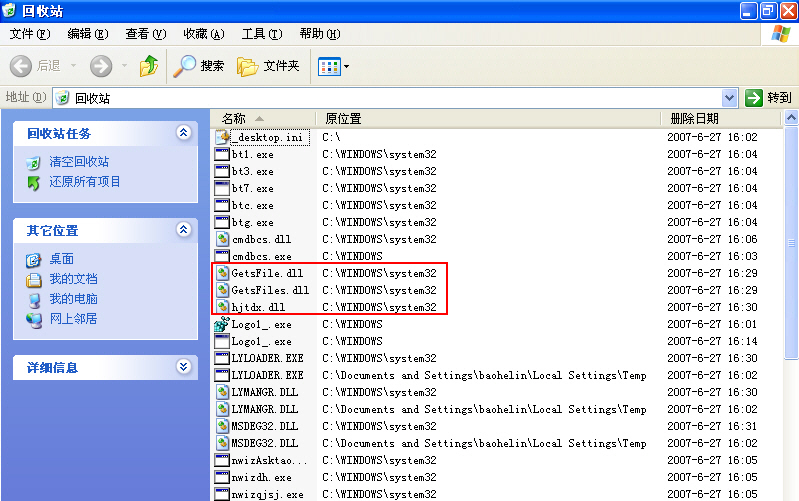Open 我的文档 link
This screenshot has width=799, height=501.
click(73, 279)
